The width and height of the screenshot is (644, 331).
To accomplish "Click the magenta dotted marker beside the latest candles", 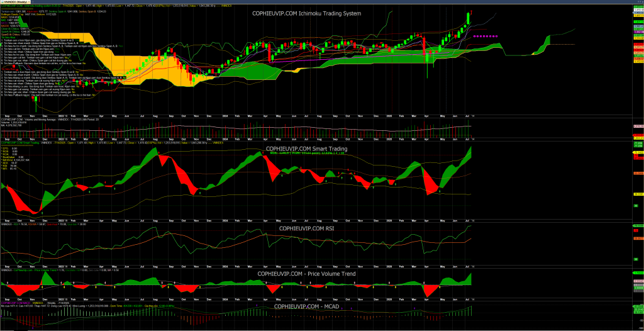I will (486, 36).
